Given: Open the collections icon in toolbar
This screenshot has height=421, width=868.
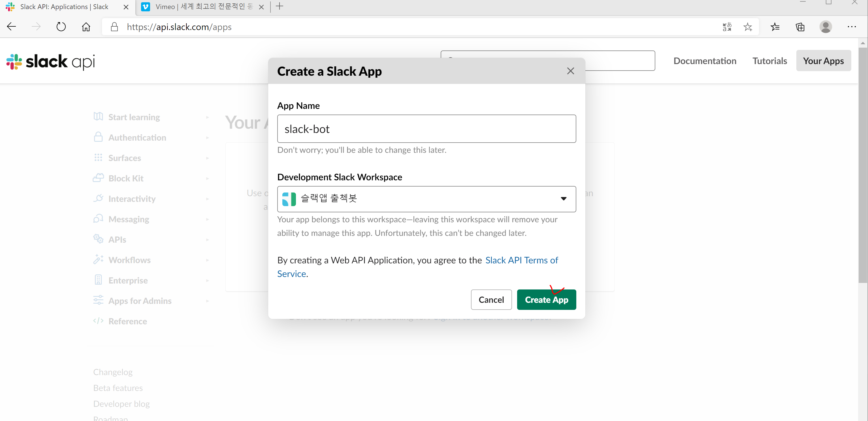Looking at the screenshot, I should 800,27.
